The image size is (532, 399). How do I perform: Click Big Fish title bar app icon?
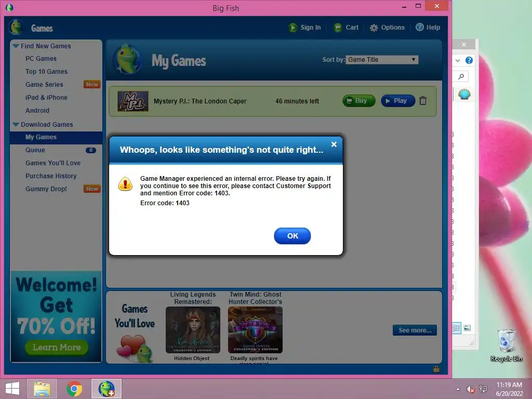pos(9,7)
